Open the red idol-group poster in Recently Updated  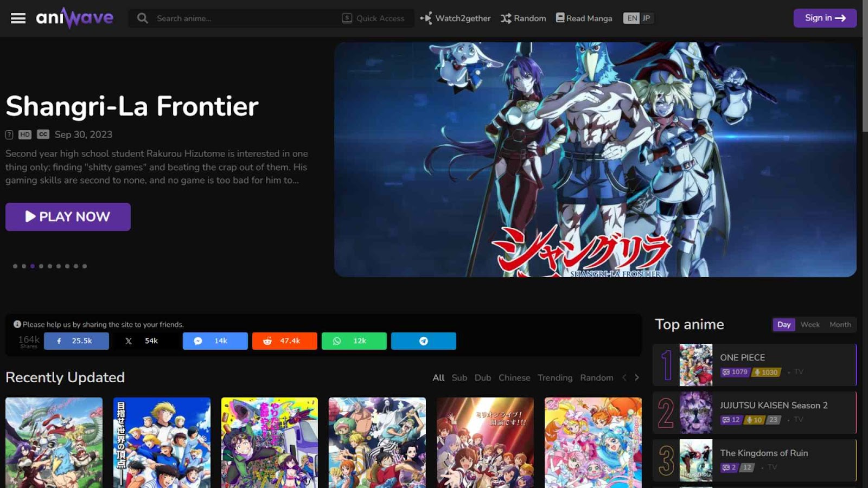pyautogui.click(x=485, y=442)
